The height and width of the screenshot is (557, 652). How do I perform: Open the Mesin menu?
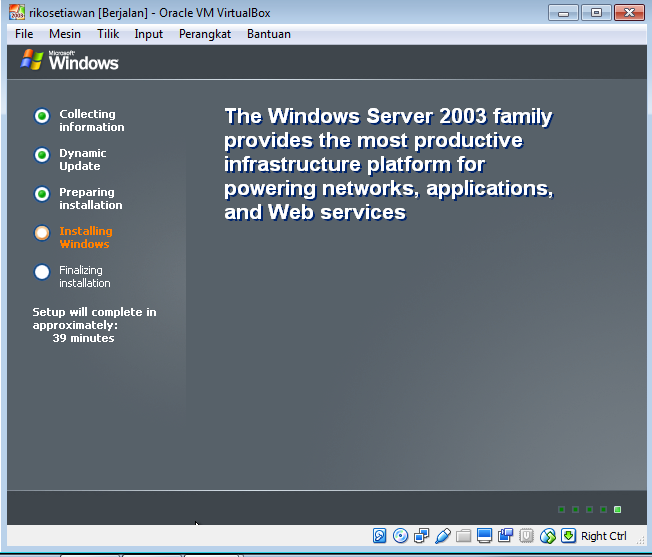coord(65,34)
